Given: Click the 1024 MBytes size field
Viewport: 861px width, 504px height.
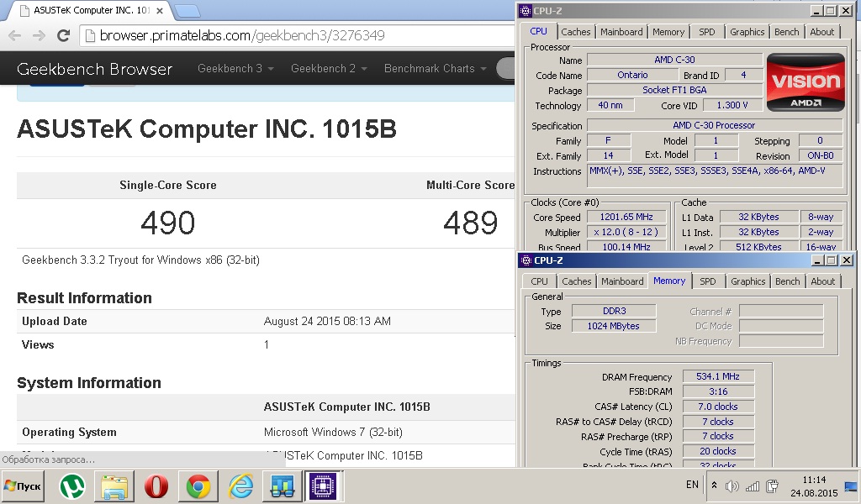Looking at the screenshot, I should pyautogui.click(x=614, y=326).
